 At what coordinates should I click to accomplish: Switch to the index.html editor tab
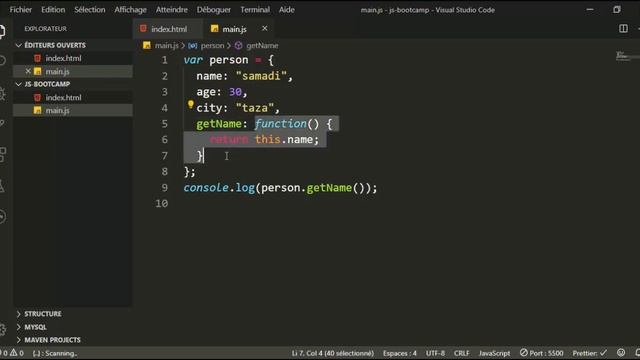[168, 29]
